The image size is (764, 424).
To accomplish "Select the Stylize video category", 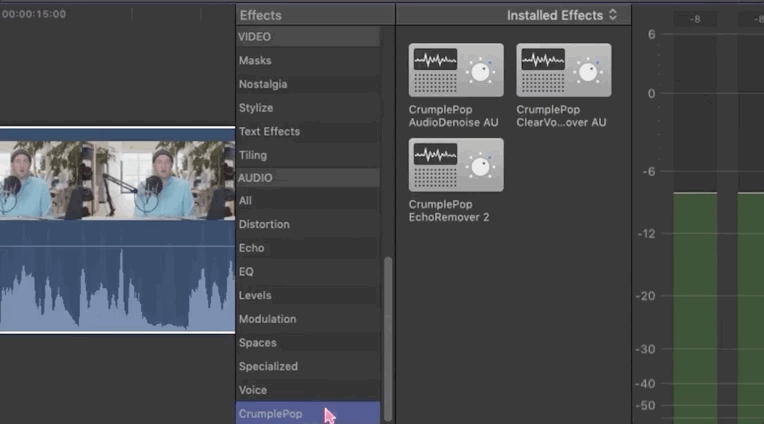I will point(308,108).
